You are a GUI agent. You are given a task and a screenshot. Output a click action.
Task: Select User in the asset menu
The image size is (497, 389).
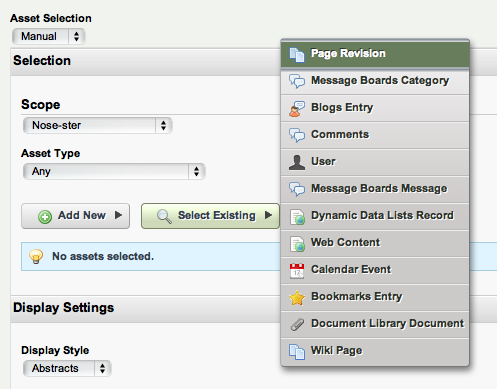[x=375, y=162]
